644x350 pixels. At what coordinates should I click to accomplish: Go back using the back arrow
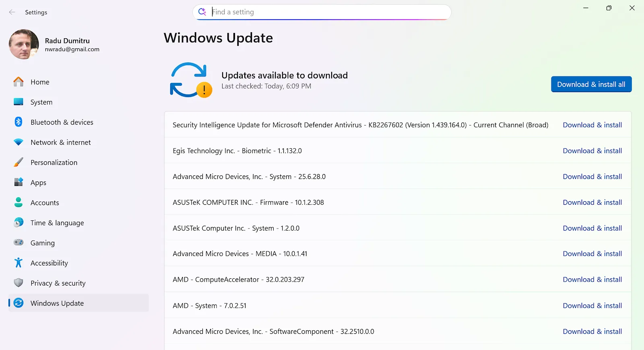(12, 12)
